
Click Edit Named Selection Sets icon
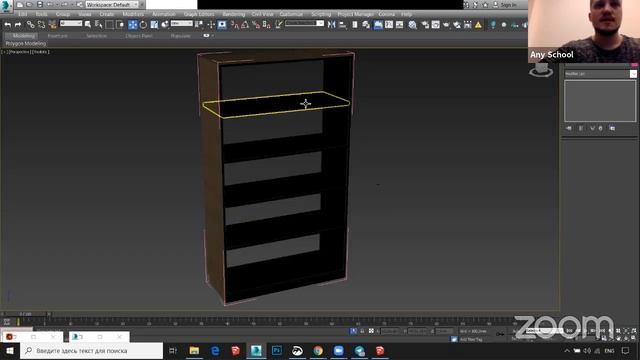point(279,25)
